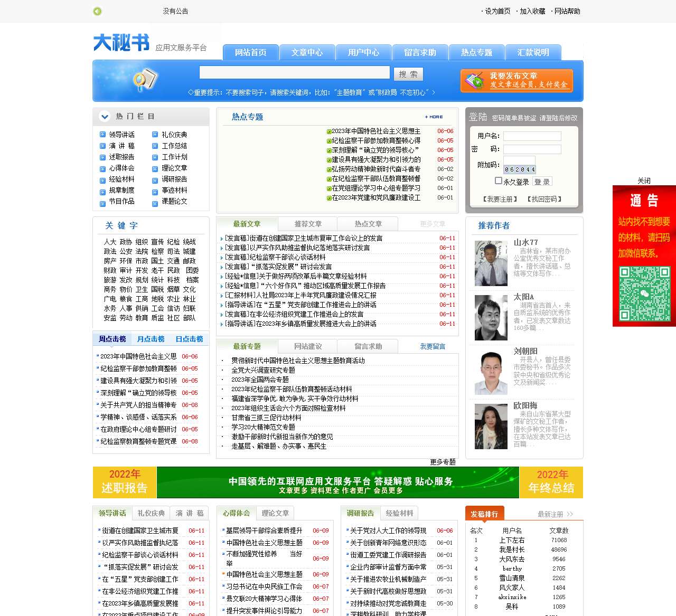Image resolution: width=676 pixels, height=616 pixels.
Task: Click the 我要注册 register link
Action: [x=499, y=199]
